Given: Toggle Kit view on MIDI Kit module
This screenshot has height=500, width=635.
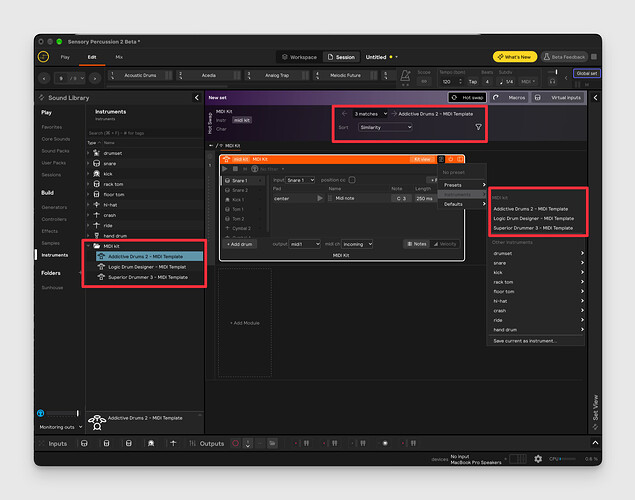Looking at the screenshot, I should point(422,159).
